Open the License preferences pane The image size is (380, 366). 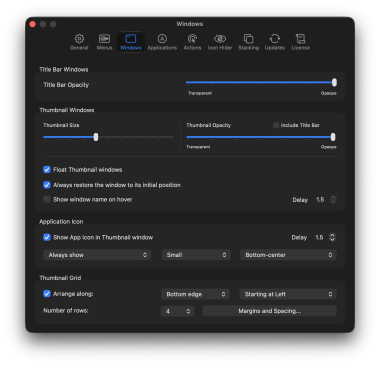coord(301,42)
